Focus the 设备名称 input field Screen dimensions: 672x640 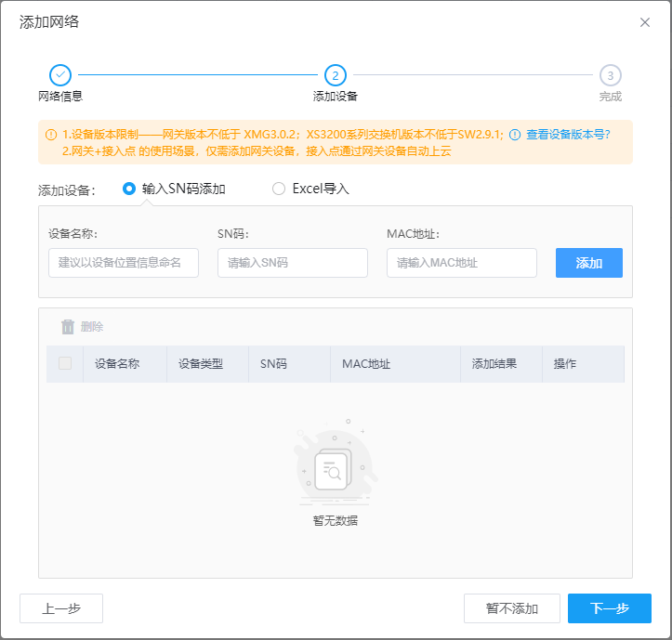tap(124, 263)
